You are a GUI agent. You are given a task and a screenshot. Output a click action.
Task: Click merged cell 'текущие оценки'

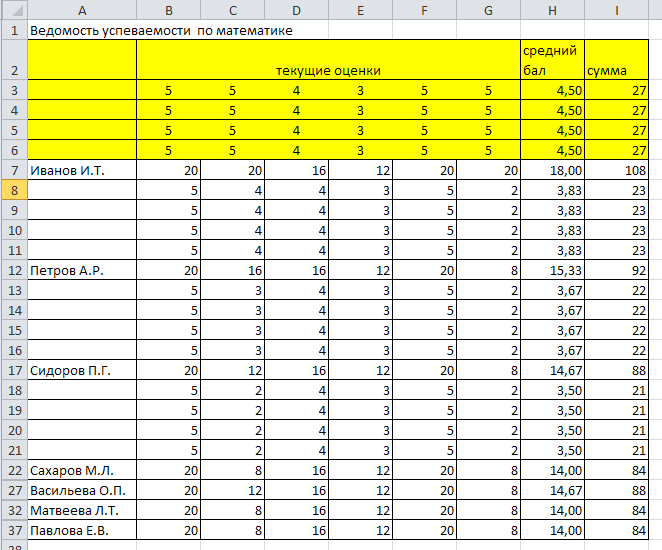328,60
